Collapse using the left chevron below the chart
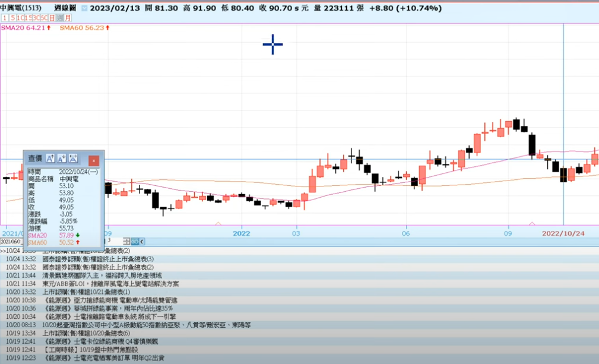599x364 pixels. coord(142,242)
